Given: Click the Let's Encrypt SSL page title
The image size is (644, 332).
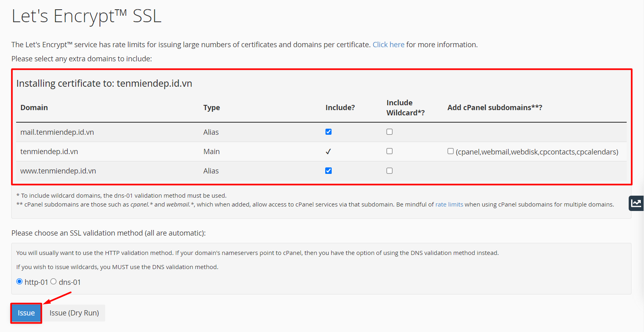Looking at the screenshot, I should (86, 17).
